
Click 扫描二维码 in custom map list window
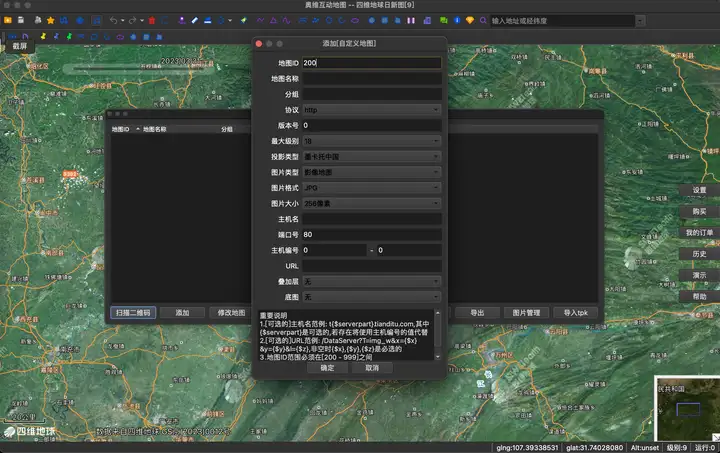click(x=133, y=313)
